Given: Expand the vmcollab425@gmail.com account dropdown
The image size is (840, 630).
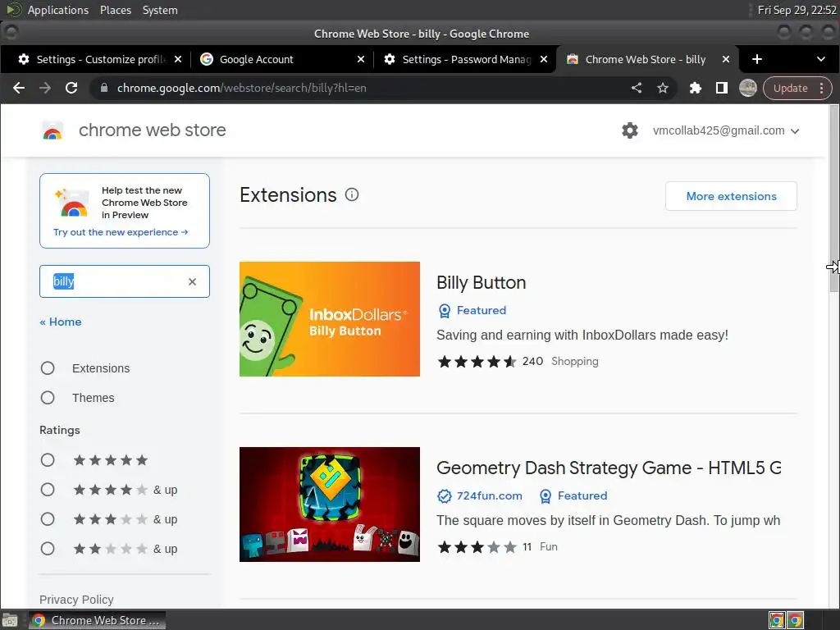Looking at the screenshot, I should (726, 130).
